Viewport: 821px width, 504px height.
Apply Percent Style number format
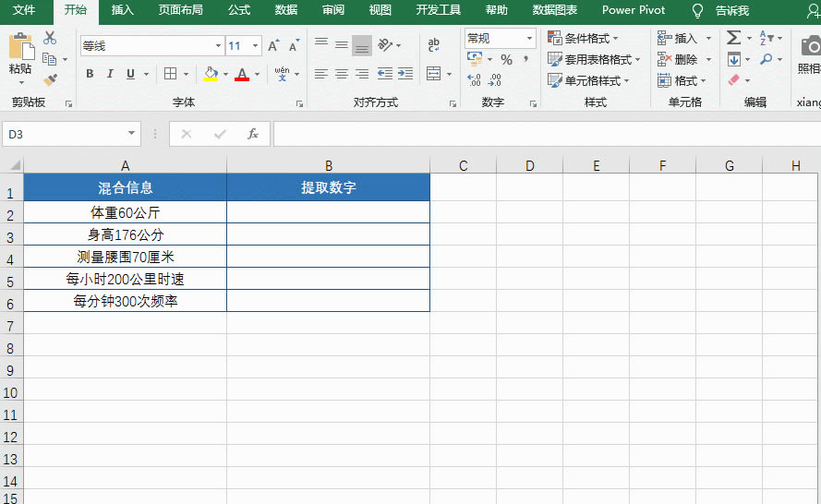click(506, 59)
